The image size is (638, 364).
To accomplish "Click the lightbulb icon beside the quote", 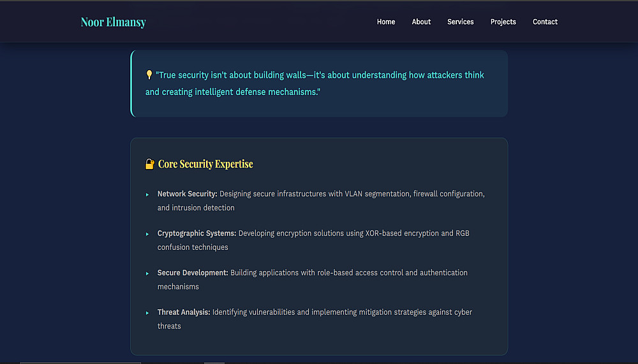I will [149, 75].
